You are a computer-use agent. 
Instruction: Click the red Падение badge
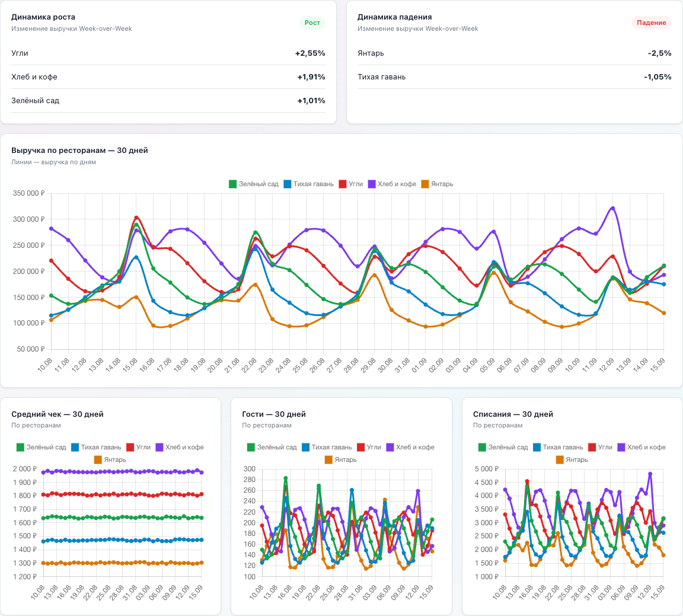(x=651, y=23)
